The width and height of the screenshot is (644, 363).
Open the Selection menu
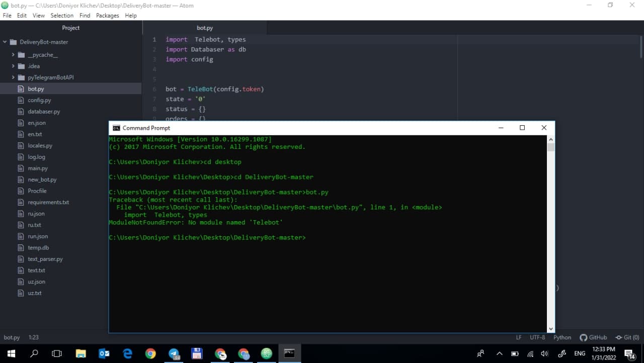pos(62,15)
